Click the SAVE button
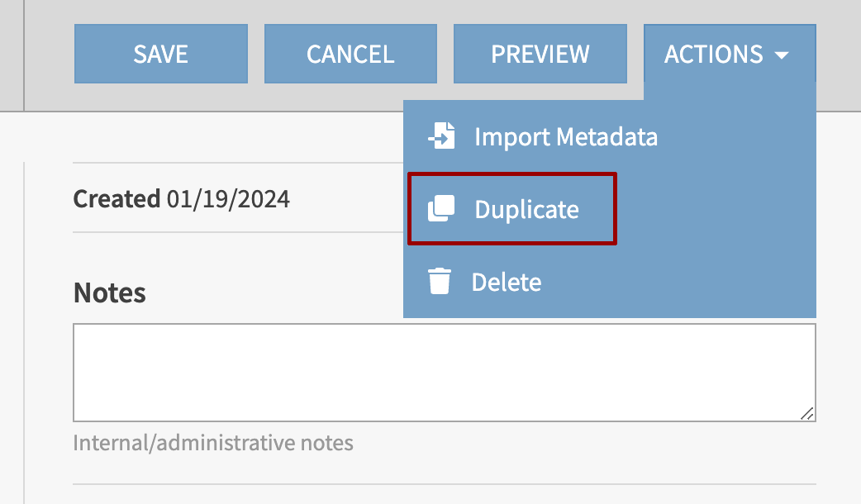 click(x=160, y=54)
